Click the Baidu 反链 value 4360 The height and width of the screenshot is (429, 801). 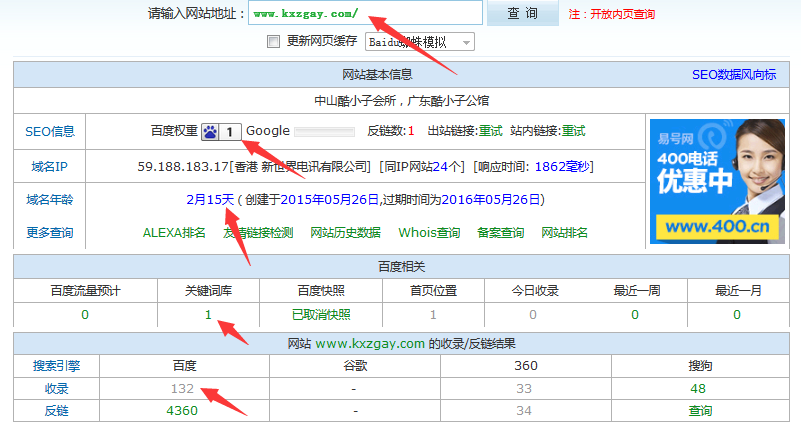point(182,411)
